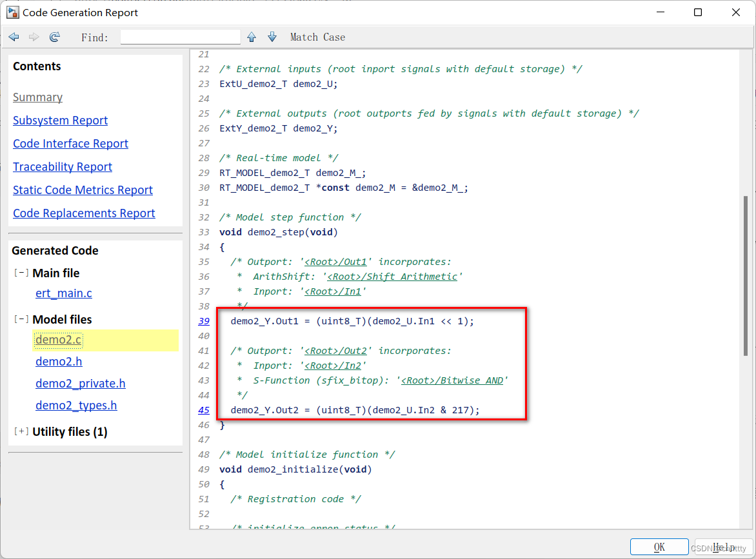Follow <Root>/Out2 block link
The image size is (756, 559).
[335, 351]
